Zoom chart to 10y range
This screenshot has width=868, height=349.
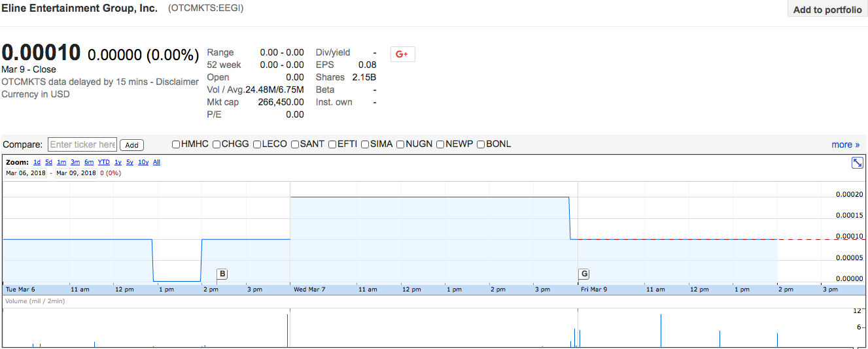pyautogui.click(x=143, y=162)
